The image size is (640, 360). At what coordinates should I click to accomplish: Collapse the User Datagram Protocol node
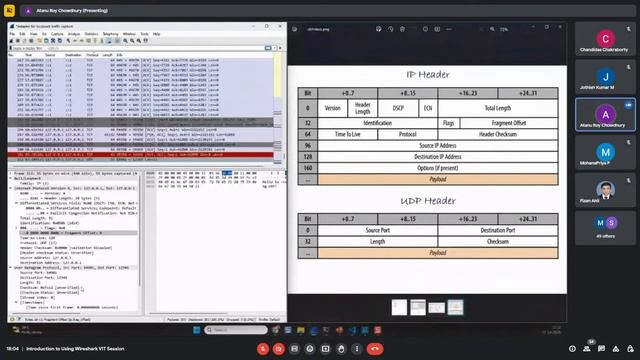[x=11, y=268]
